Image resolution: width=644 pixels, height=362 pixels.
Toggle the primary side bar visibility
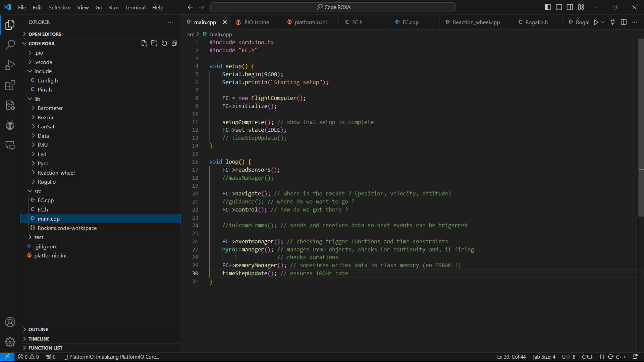pyautogui.click(x=548, y=7)
